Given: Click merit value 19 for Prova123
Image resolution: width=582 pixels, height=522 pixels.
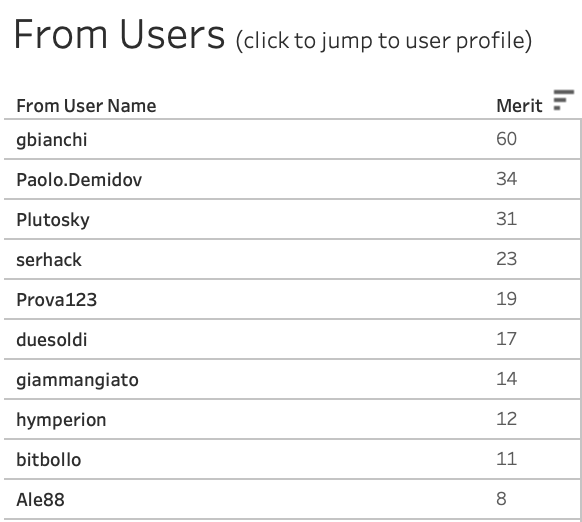Looking at the screenshot, I should click(x=506, y=299).
